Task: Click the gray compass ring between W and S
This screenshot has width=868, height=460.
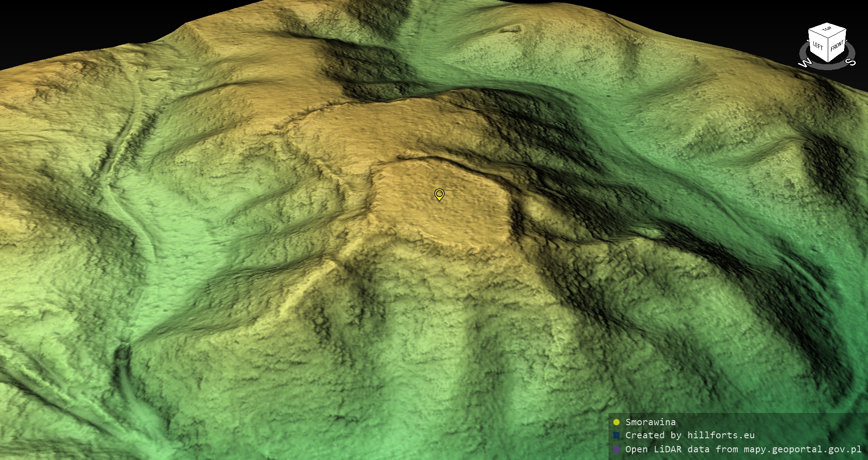Action: point(828,67)
